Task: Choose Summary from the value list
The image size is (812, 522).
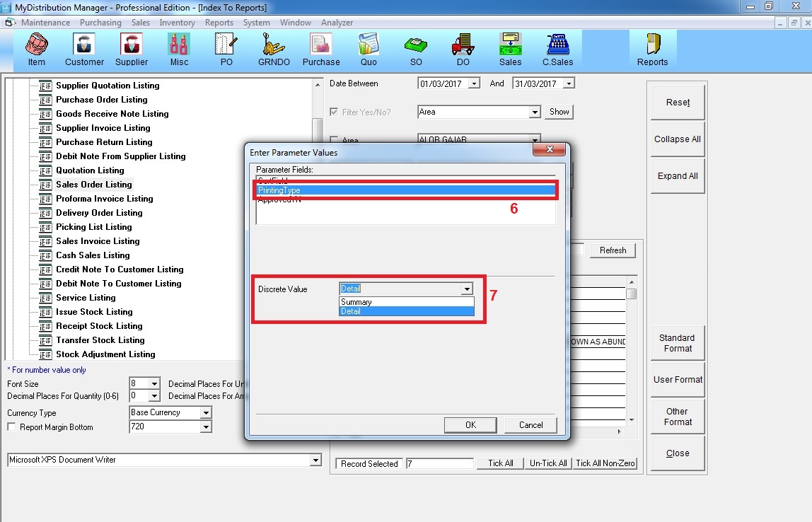Action: pyautogui.click(x=356, y=302)
